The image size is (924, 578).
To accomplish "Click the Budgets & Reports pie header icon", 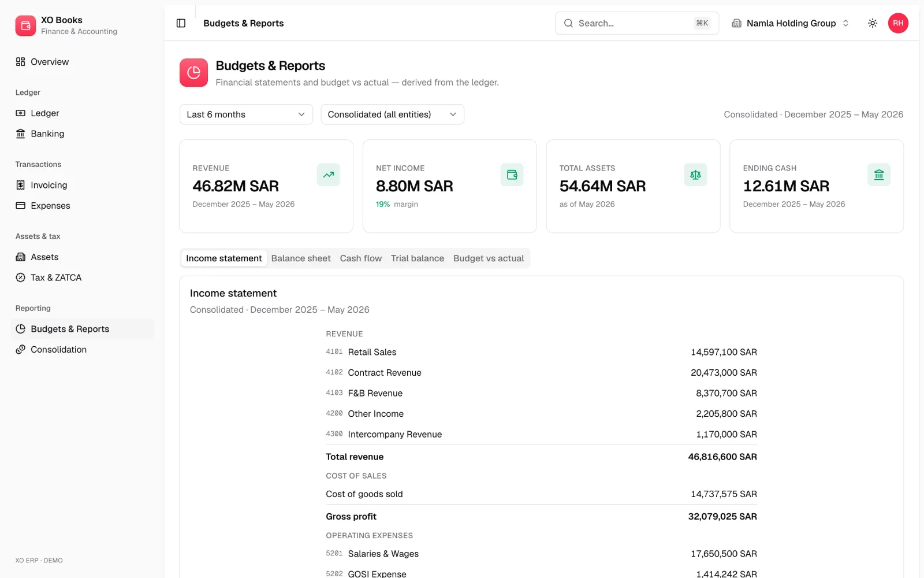I will pos(193,73).
